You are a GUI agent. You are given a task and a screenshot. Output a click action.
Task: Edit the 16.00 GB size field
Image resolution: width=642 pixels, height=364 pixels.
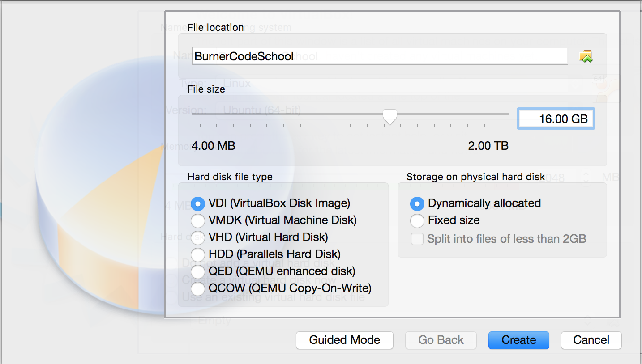pyautogui.click(x=556, y=119)
